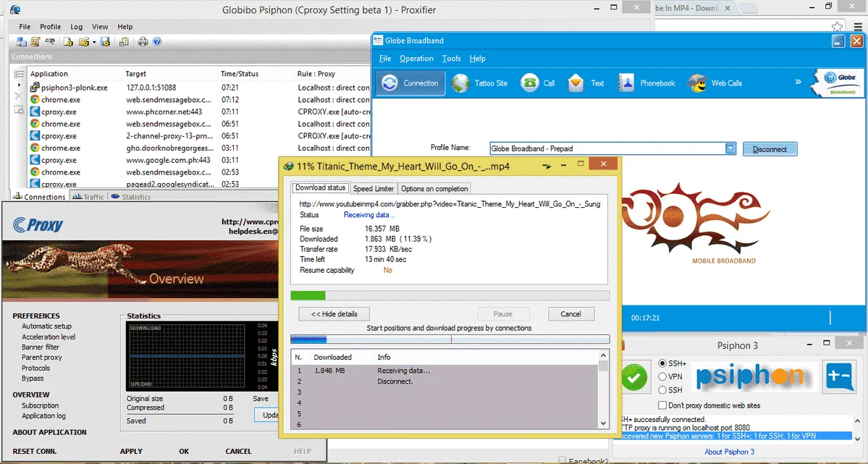
Task: Click Chrome bookmark star icon
Action: pyautogui.click(x=837, y=27)
